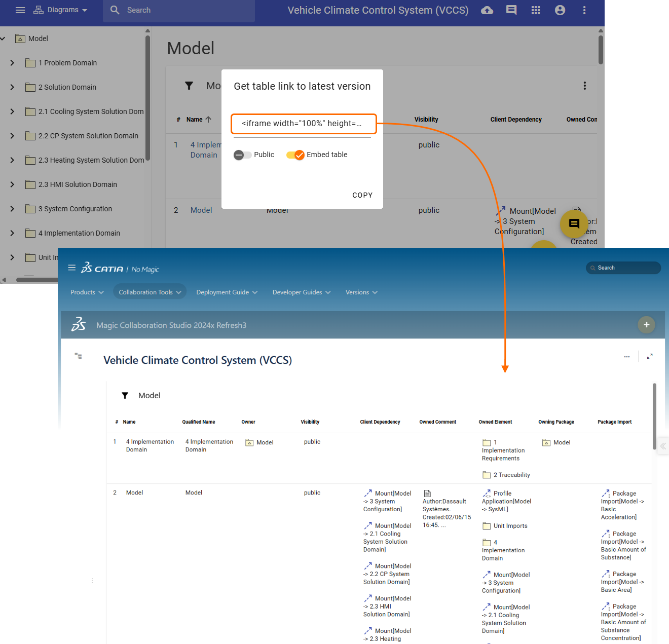Click the cloud upload icon
The image size is (669, 644).
487,10
